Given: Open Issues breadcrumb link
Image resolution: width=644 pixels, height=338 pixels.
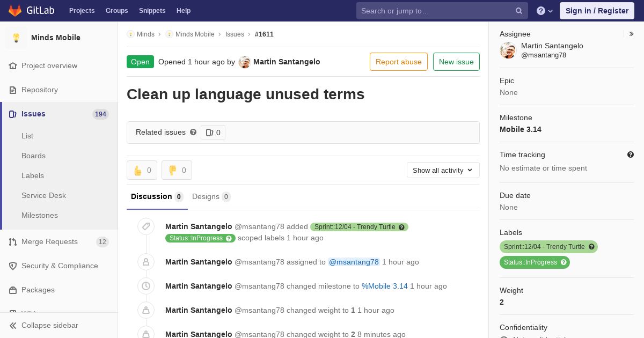Looking at the screenshot, I should pyautogui.click(x=235, y=34).
